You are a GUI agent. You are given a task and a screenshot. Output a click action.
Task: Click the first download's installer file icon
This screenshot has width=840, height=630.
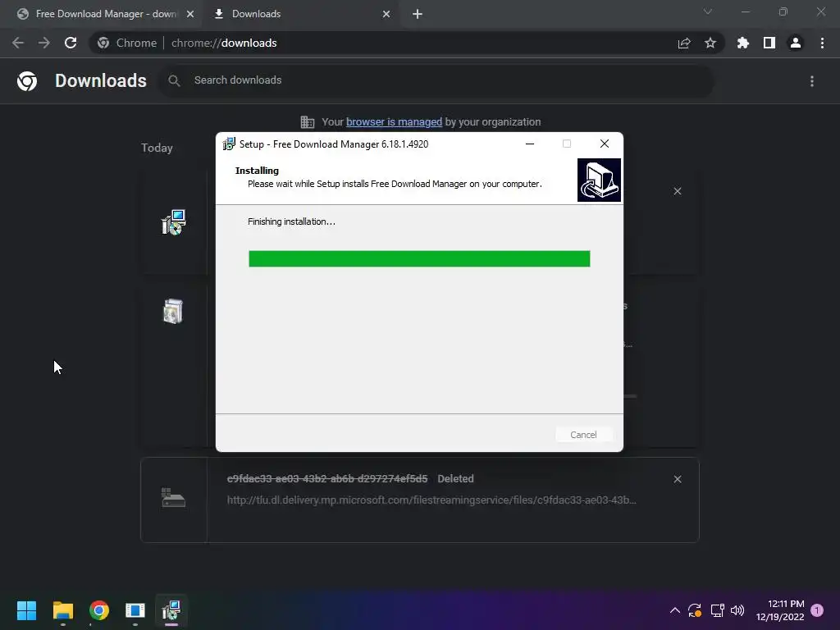(x=173, y=221)
